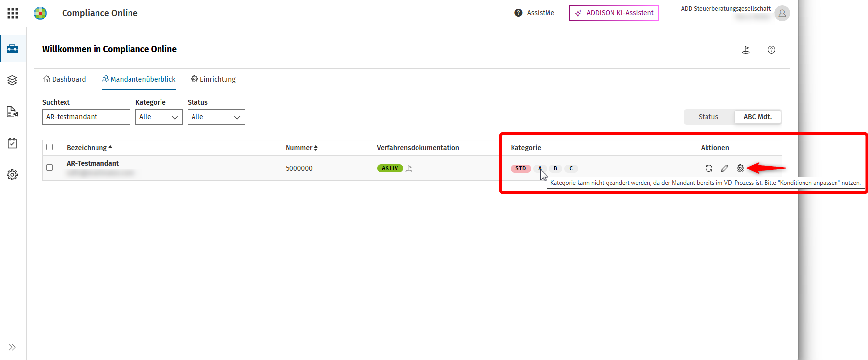
Task: Switch the view toggle to Status
Action: click(x=708, y=117)
